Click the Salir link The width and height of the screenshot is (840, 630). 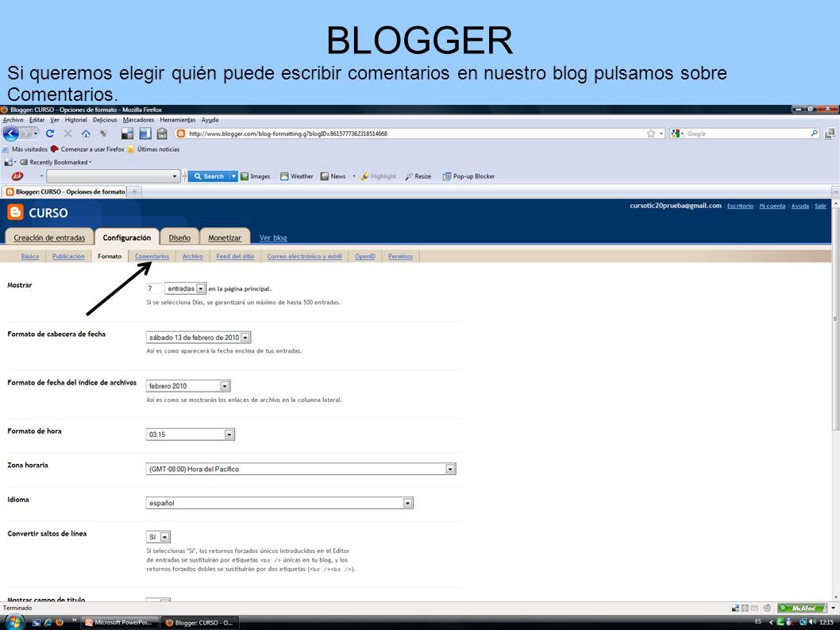pos(820,206)
